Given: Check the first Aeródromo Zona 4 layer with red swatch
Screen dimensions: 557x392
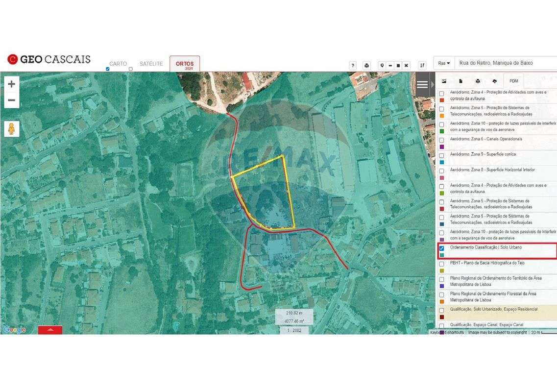Looking at the screenshot, I should (x=441, y=94).
